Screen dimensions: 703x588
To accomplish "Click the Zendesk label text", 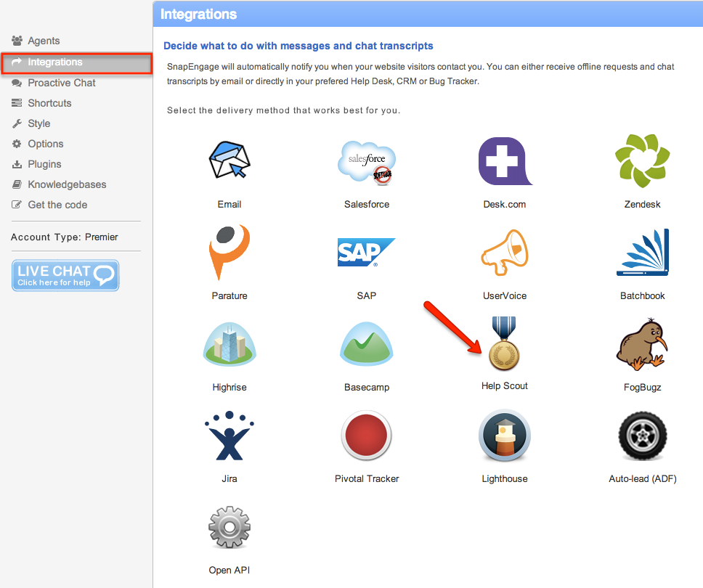I will click(643, 205).
